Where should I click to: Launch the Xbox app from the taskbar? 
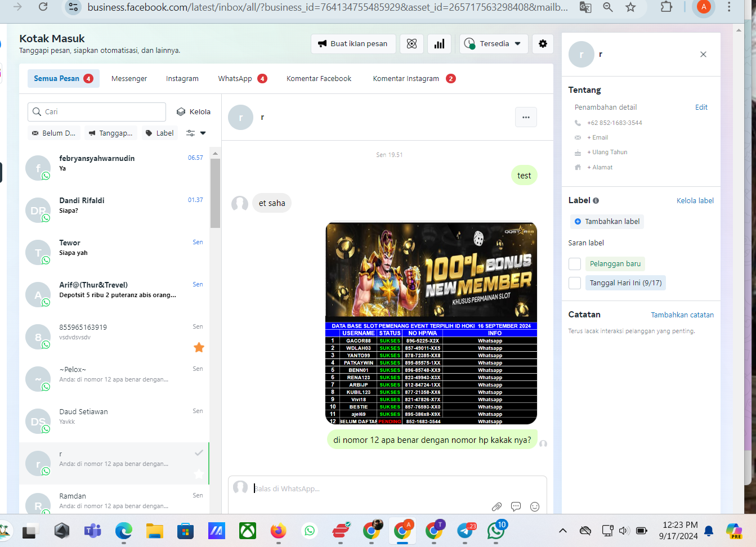pos(247,530)
